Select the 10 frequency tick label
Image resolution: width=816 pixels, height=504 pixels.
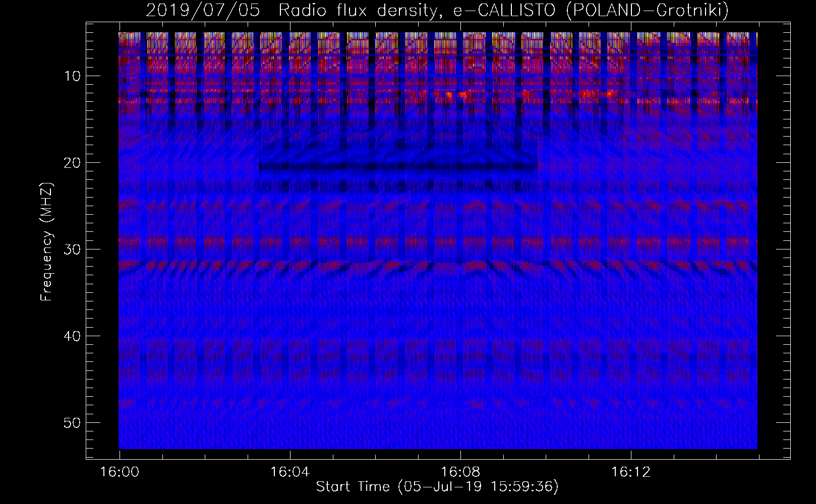coord(73,76)
